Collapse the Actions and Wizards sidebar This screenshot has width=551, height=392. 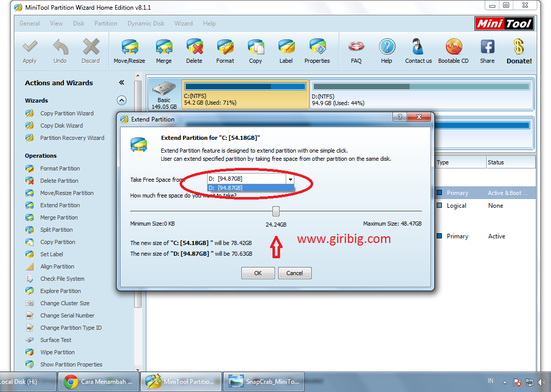coord(121,82)
